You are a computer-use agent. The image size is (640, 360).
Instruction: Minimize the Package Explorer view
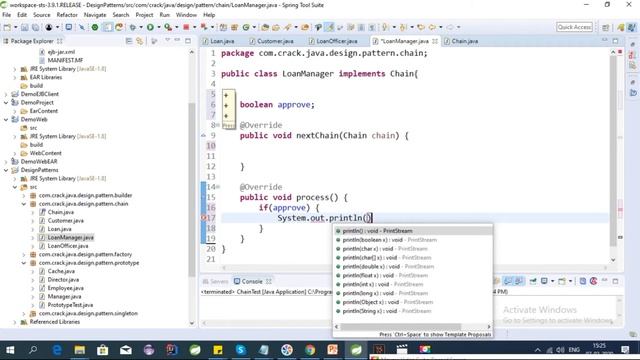[x=178, y=40]
